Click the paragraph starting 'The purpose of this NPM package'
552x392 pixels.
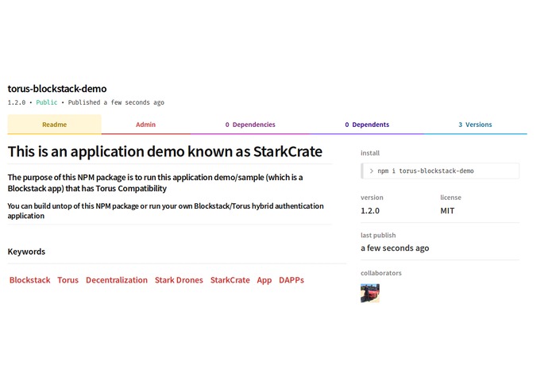click(x=155, y=183)
